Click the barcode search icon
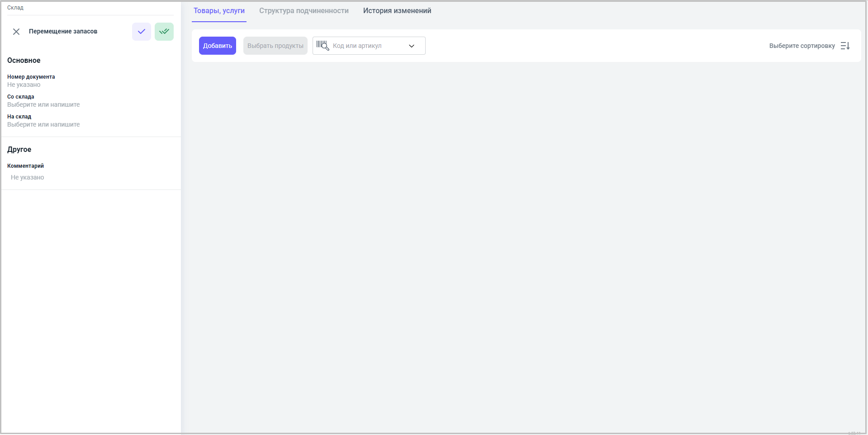The height and width of the screenshot is (435, 868). 323,46
